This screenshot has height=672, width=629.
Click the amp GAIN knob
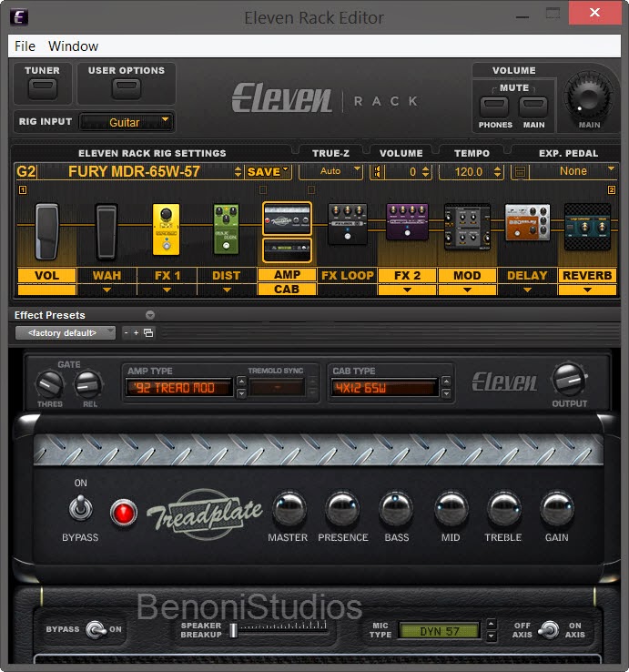(556, 509)
